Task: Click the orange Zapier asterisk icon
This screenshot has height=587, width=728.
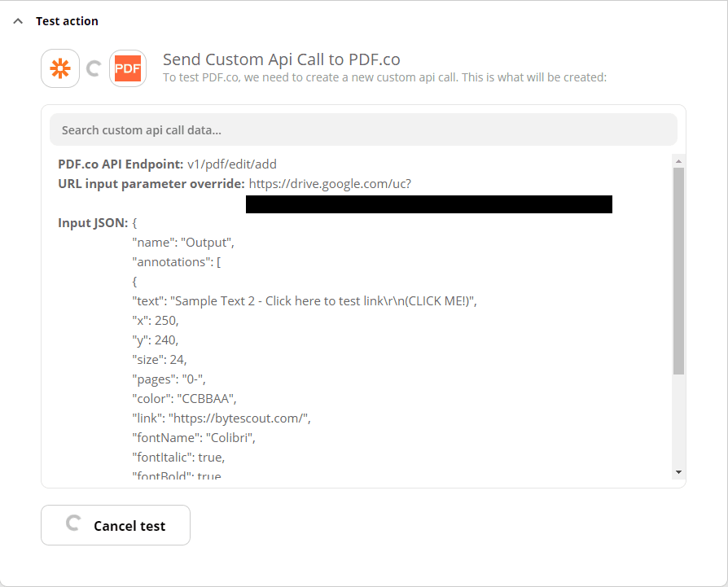Action: (x=60, y=68)
